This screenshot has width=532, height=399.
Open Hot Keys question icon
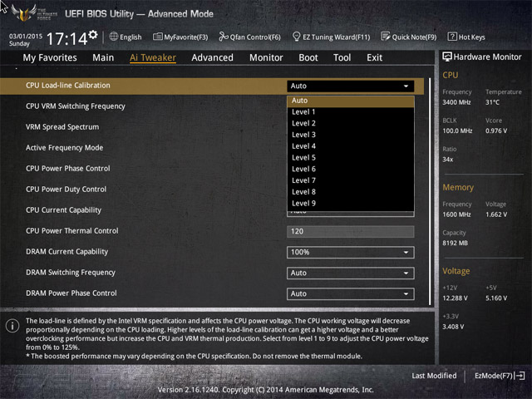[452, 37]
